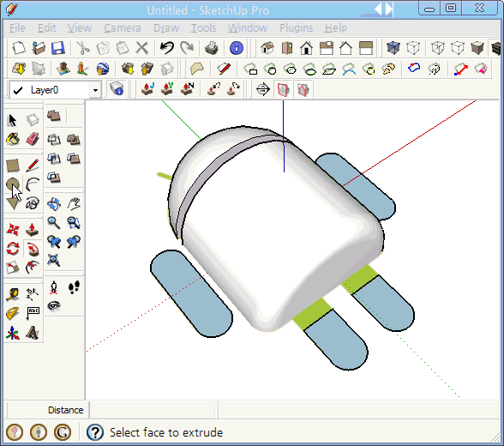Pick the Follow Me tool
Screen dimensions: 504x446
[33, 249]
